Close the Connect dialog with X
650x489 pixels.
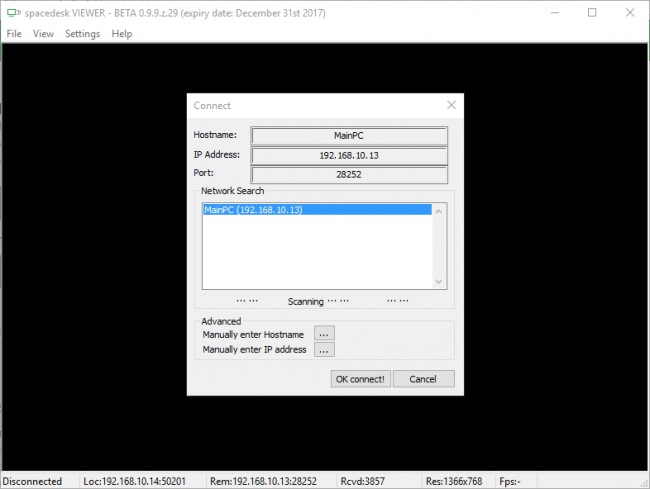point(451,105)
